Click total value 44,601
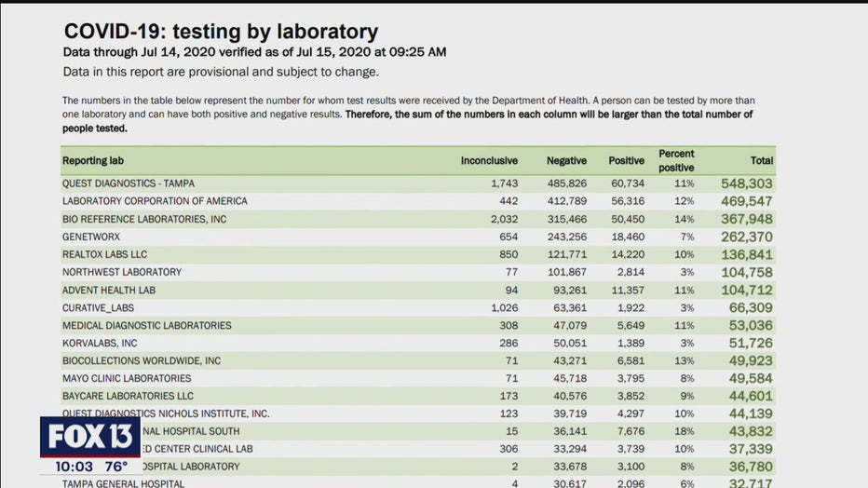This screenshot has height=488, width=868. pyautogui.click(x=750, y=396)
